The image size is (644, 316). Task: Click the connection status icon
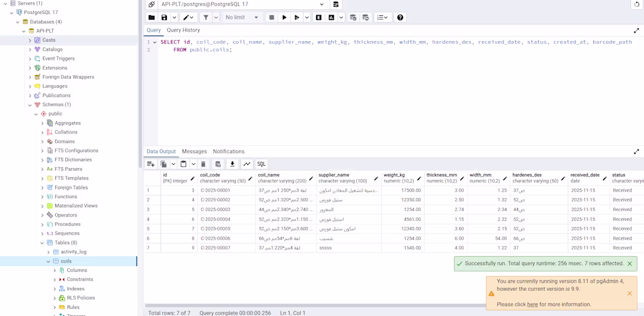click(152, 4)
